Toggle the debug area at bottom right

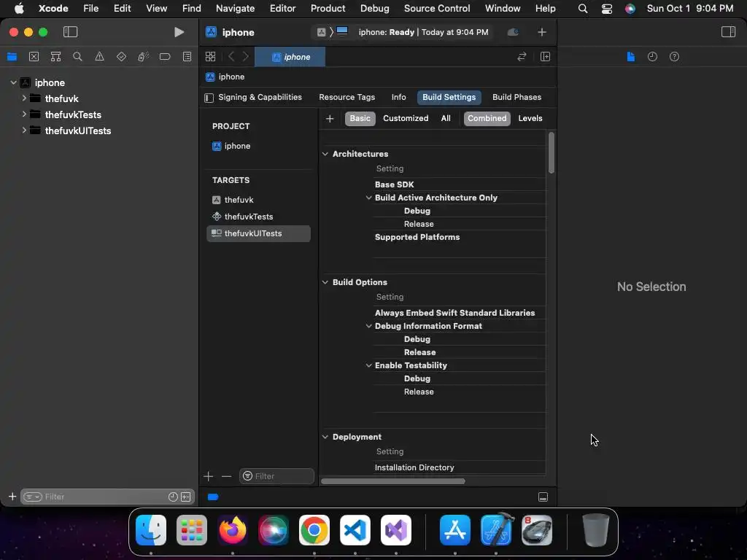(x=543, y=497)
